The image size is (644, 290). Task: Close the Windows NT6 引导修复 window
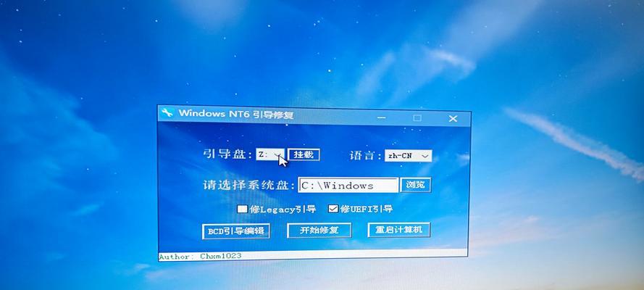(453, 119)
